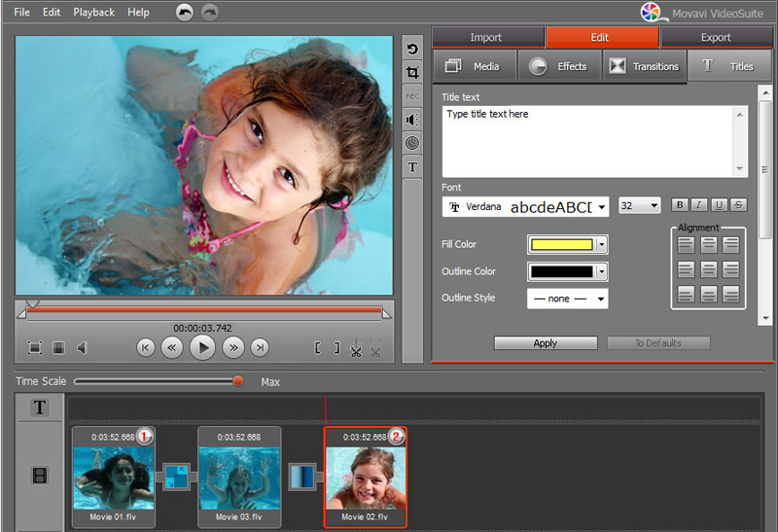Screen dimensions: 778x532
Task: Open the clock speed tool
Action: (x=412, y=143)
